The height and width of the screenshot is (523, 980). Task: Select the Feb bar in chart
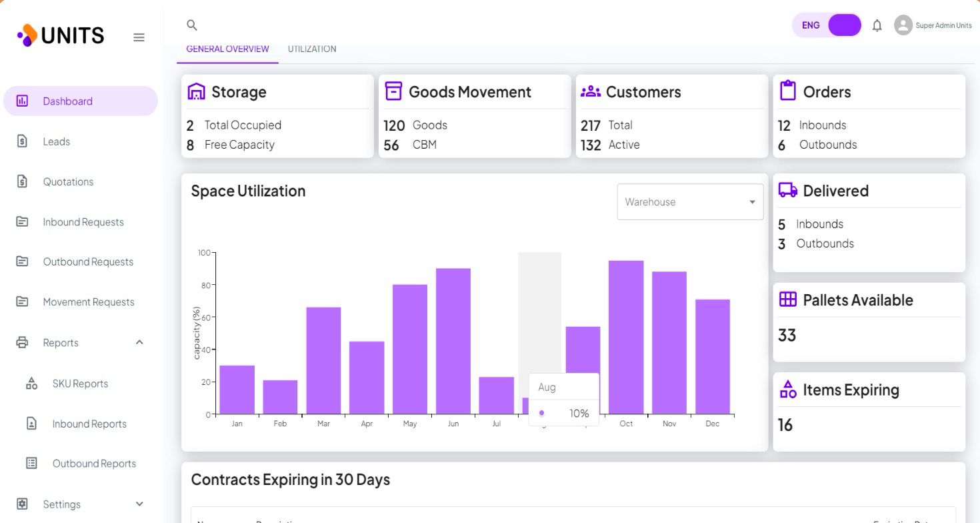pos(280,397)
